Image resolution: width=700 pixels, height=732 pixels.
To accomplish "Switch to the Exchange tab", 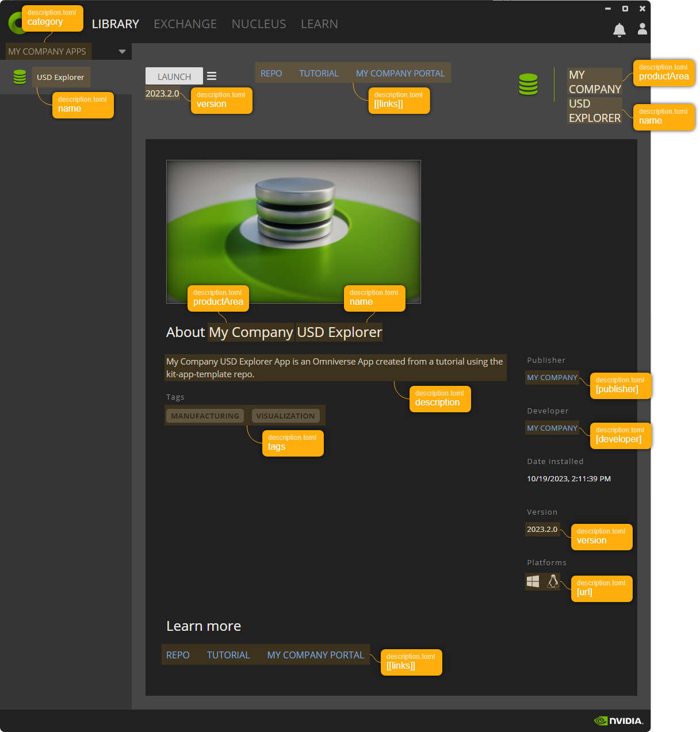I will point(185,24).
